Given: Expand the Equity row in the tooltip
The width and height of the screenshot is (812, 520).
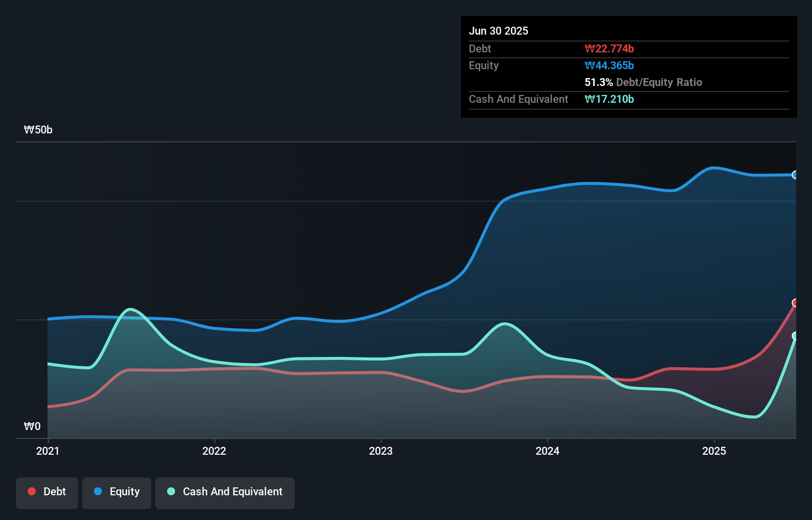Looking at the screenshot, I should (483, 65).
